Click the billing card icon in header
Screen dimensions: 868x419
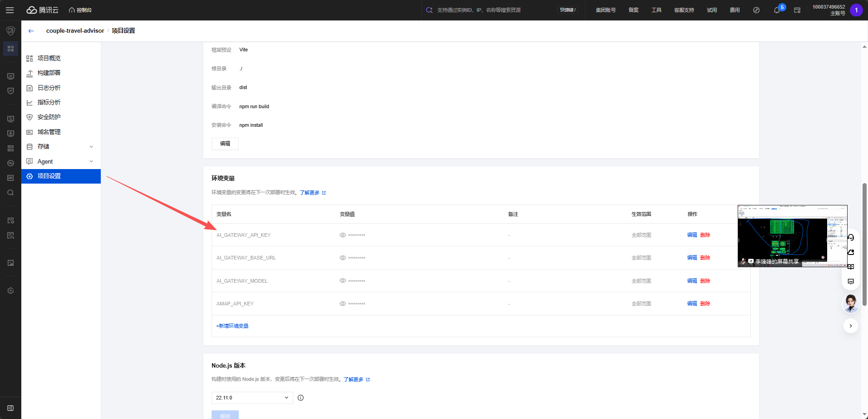(797, 10)
